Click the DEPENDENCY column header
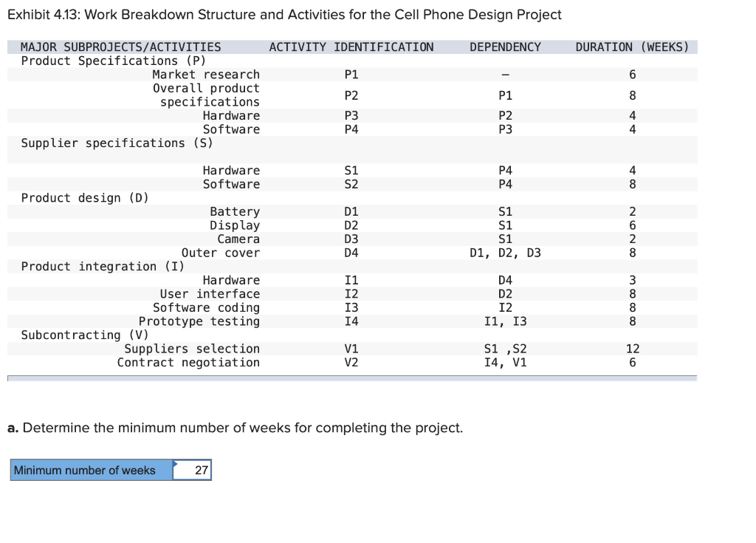This screenshot has height=543, width=756. pos(505,47)
